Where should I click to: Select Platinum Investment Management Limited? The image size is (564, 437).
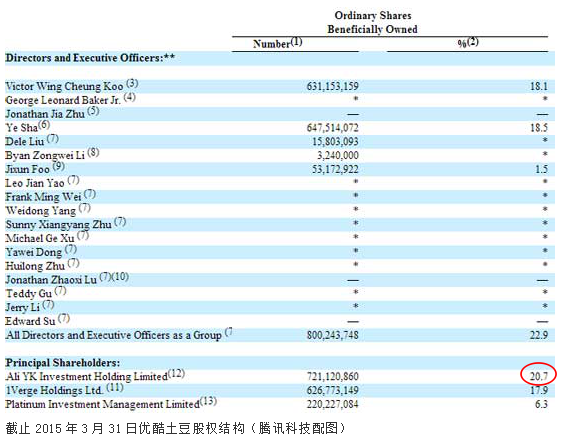[x=102, y=404]
